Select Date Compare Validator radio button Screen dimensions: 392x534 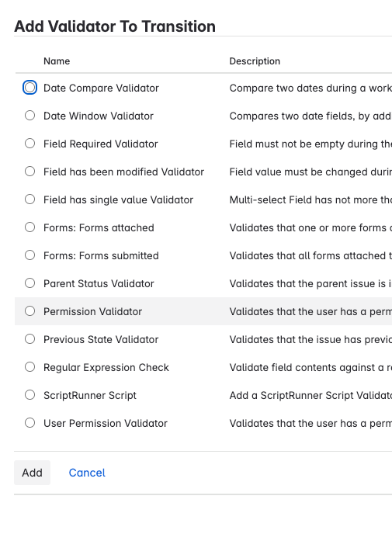30,88
